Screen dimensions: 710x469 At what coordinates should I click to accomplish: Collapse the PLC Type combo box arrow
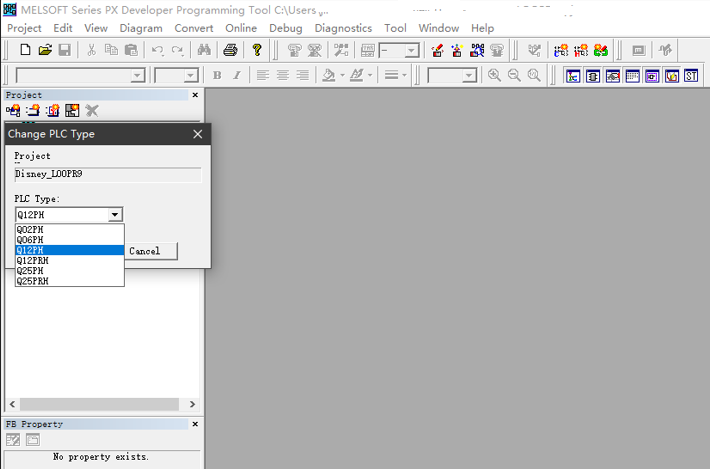[115, 215]
